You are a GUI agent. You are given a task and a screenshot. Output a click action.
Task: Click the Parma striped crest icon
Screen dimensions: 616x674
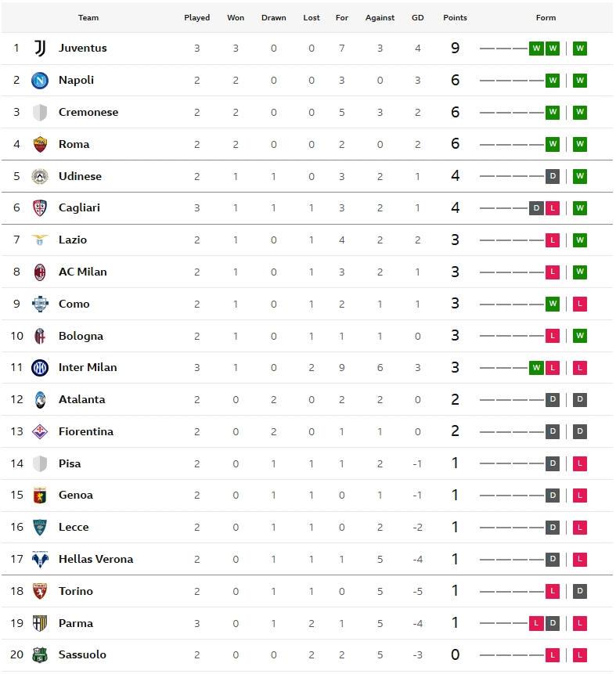click(40, 623)
